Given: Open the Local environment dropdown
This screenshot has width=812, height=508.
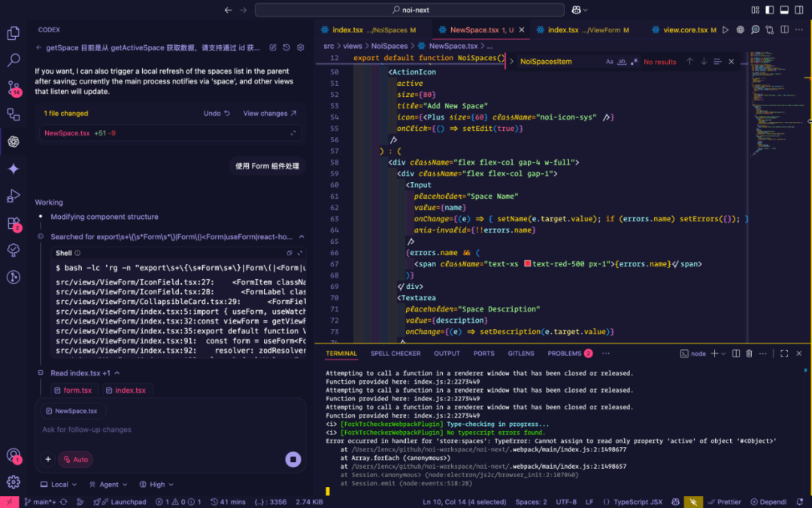Looking at the screenshot, I should (x=59, y=485).
